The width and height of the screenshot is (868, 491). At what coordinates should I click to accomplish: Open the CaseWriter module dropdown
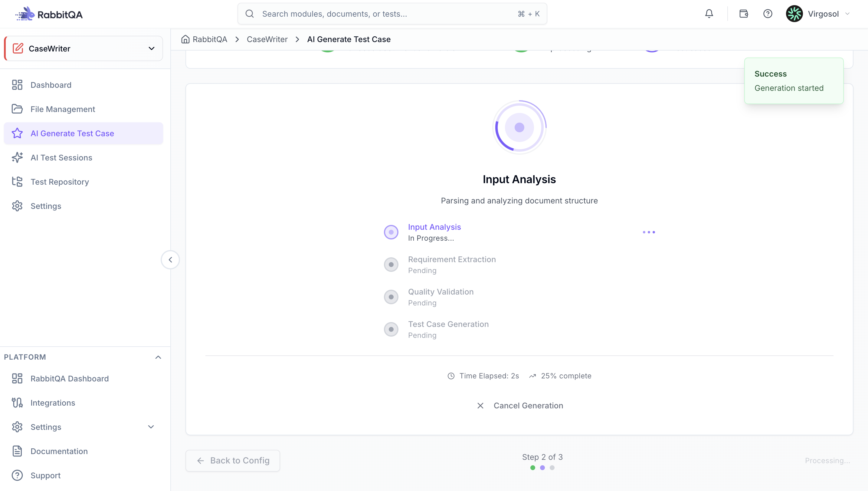(x=84, y=48)
